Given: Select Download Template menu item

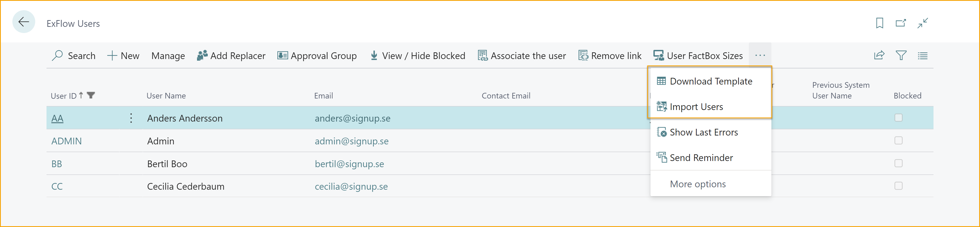Looking at the screenshot, I should click(x=711, y=81).
